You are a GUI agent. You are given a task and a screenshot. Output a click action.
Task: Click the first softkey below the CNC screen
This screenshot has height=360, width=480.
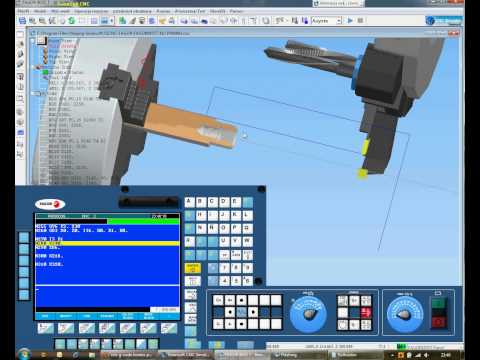coord(46,329)
